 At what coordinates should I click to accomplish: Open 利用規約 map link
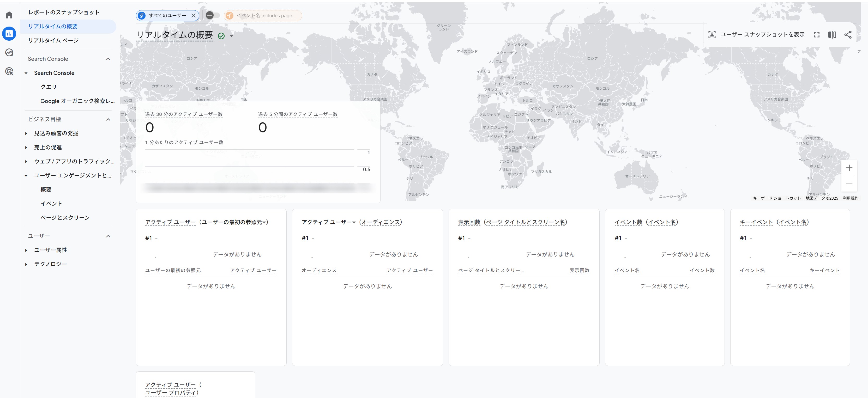click(x=851, y=198)
